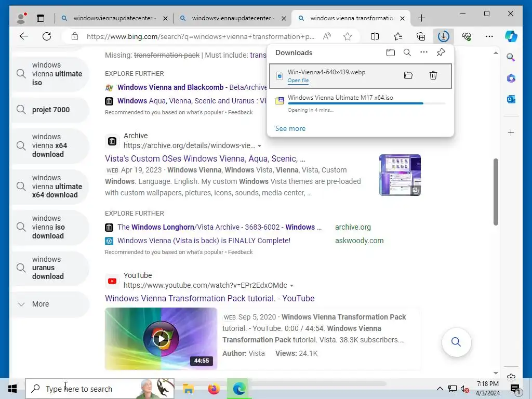Click the floating blue search button
This screenshot has height=399, width=532.
coord(456,342)
